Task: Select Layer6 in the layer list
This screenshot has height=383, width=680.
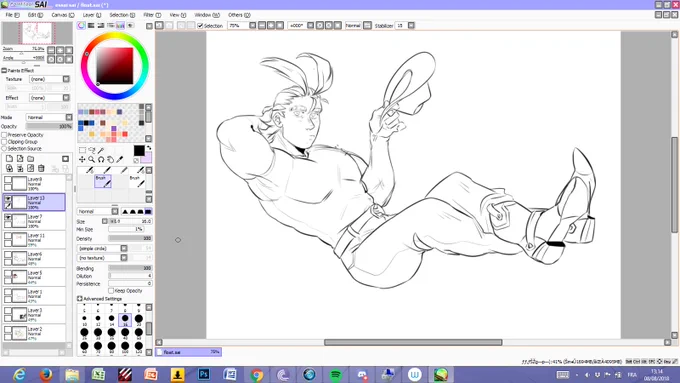Action: (x=34, y=258)
